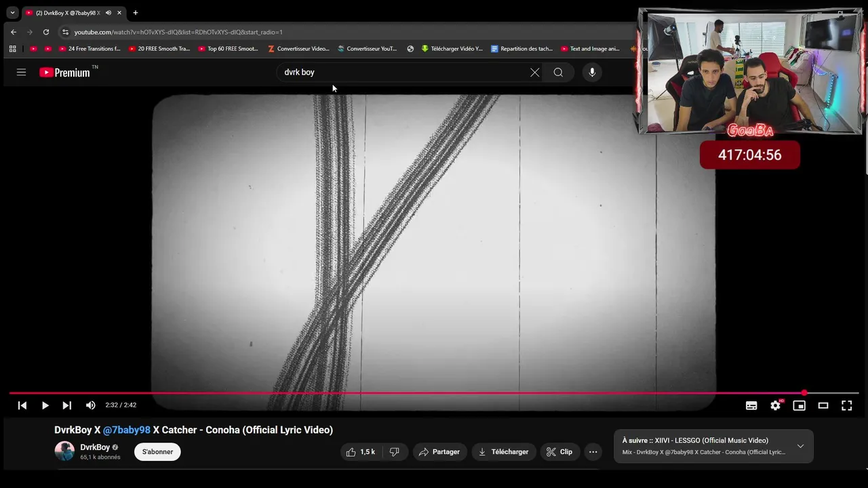Subscribe using S'abonner button
Viewport: 868px width, 488px height.
(157, 452)
